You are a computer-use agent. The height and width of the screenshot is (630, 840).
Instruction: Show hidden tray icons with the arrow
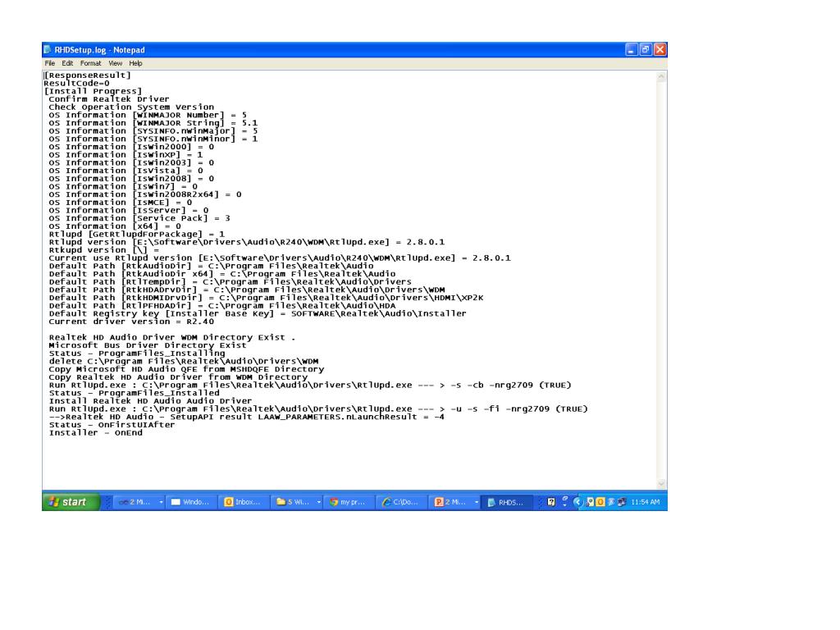[577, 502]
